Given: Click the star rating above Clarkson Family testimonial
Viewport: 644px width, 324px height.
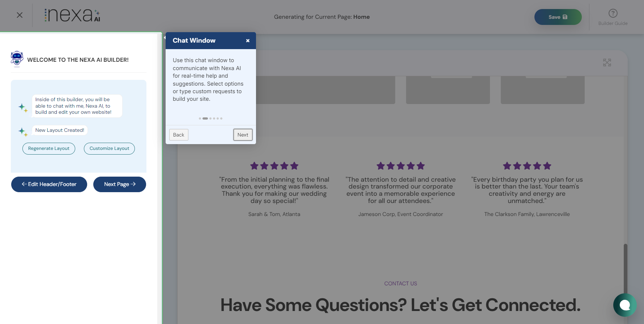Looking at the screenshot, I should coord(527,166).
